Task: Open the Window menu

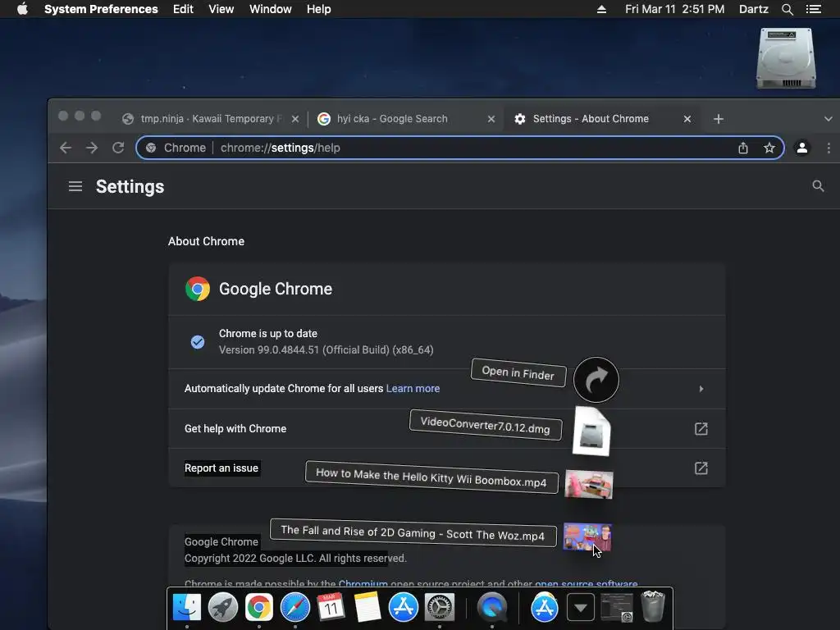Action: pos(271,9)
